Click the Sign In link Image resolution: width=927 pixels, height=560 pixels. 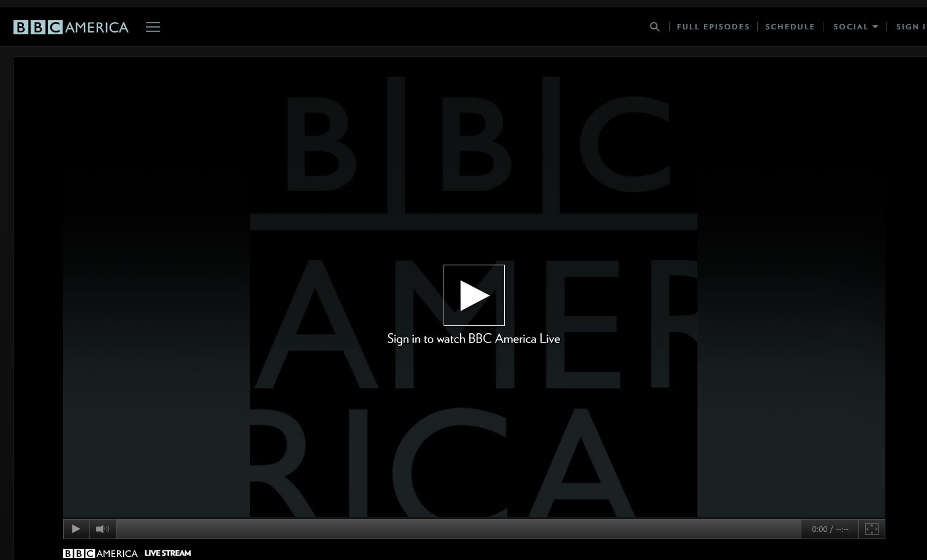911,27
